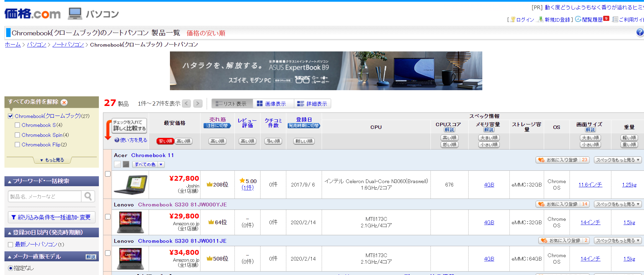Screen dimensions: 644x275
Task: Check the 最新ノートパソコン filter
Action: (x=10, y=244)
